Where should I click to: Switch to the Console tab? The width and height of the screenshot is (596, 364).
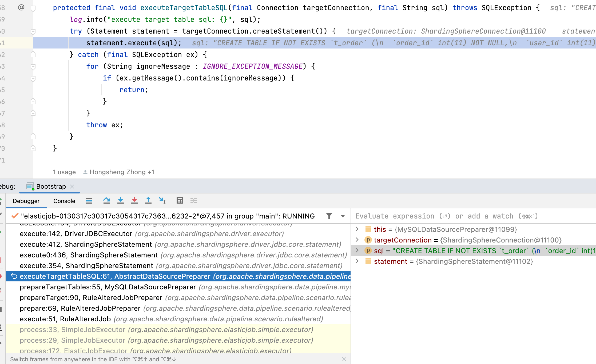click(x=64, y=201)
